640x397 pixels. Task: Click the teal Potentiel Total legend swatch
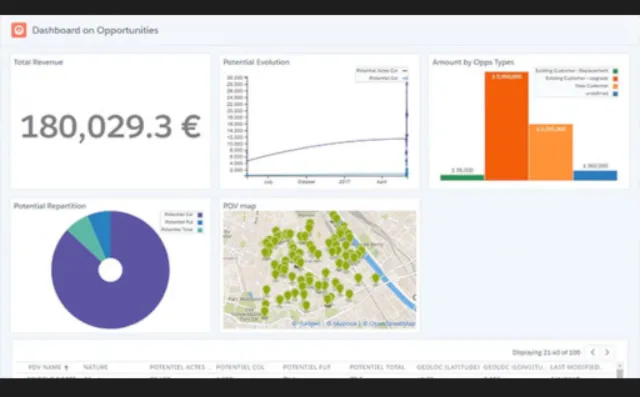coord(200,230)
